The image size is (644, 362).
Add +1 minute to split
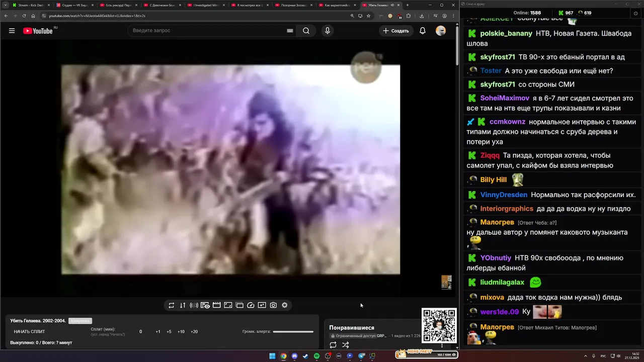point(158,332)
